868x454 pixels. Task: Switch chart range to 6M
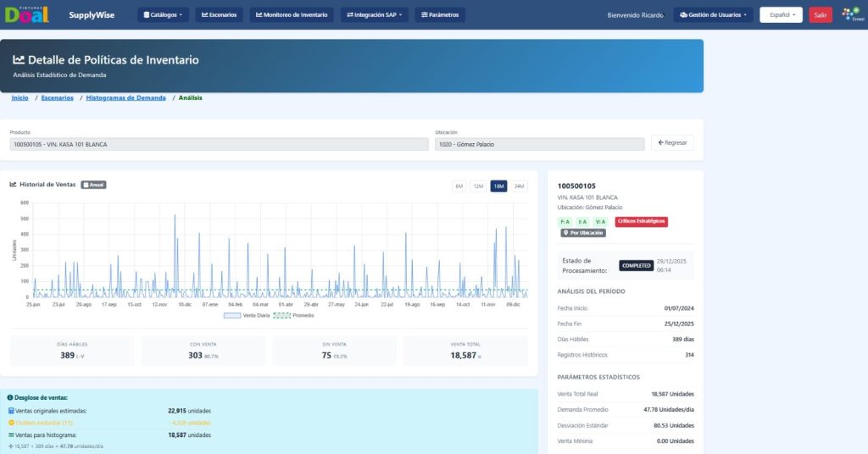coord(459,186)
